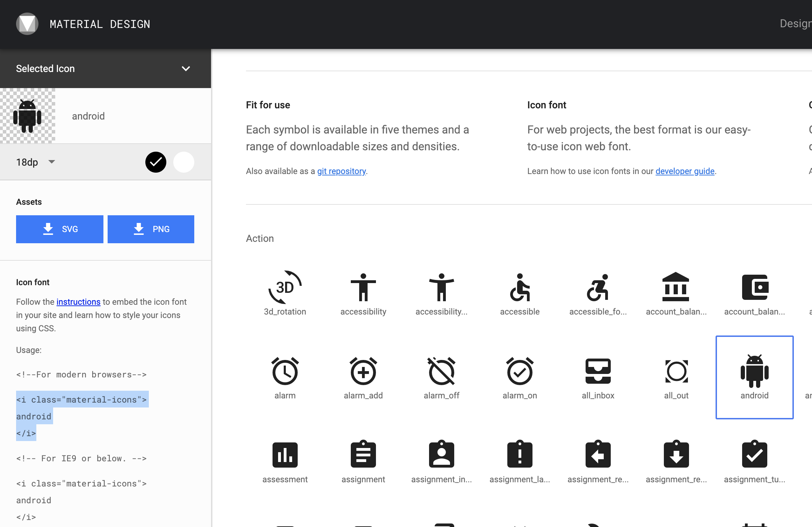812x527 pixels.
Task: Switch to the white color swatch
Action: pos(184,162)
